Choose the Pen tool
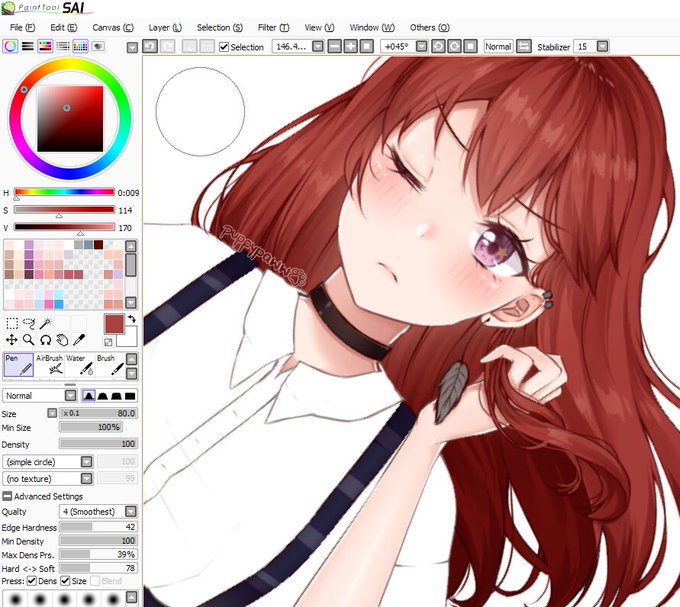Screen dimensions: 680x607 (19, 365)
